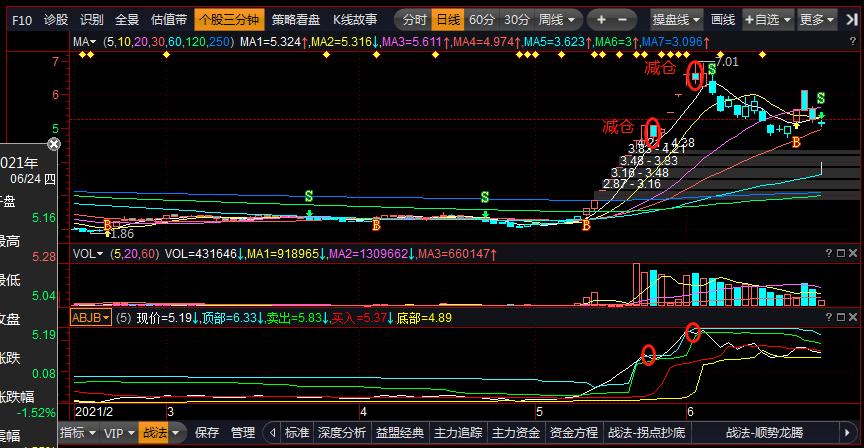The height and width of the screenshot is (448, 864).
Task: Open the ABJB indicator dropdown
Action: click(x=90, y=317)
